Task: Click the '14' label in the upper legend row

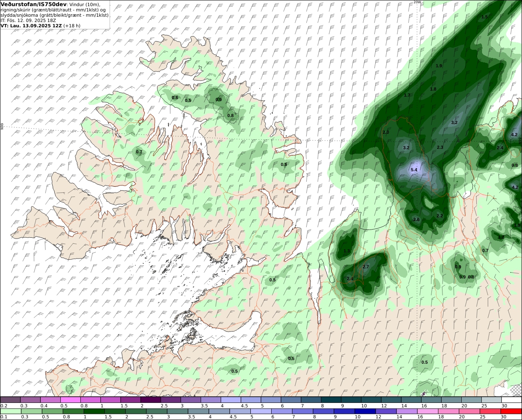Action: (404, 406)
